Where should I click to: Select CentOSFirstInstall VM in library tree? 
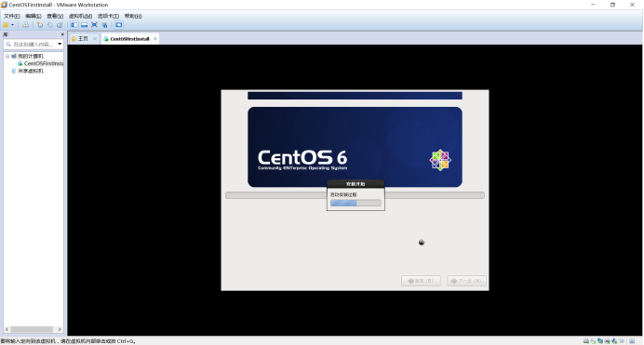tap(44, 63)
